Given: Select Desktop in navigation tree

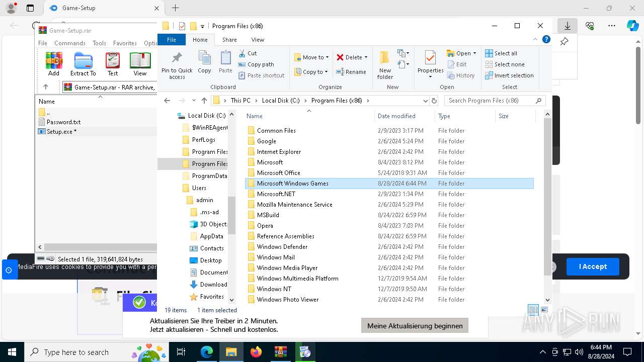Looking at the screenshot, I should click(x=211, y=260).
